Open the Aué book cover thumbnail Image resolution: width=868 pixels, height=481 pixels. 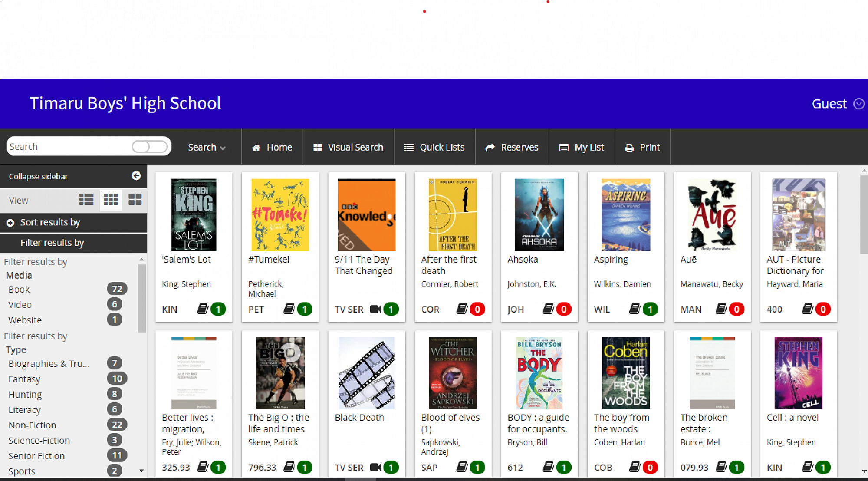(x=712, y=215)
